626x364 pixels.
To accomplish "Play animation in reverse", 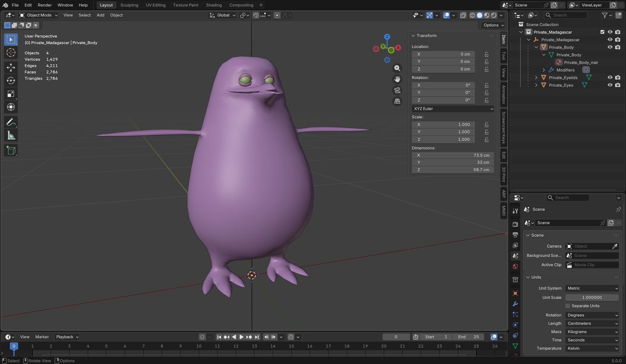I will click(234, 337).
